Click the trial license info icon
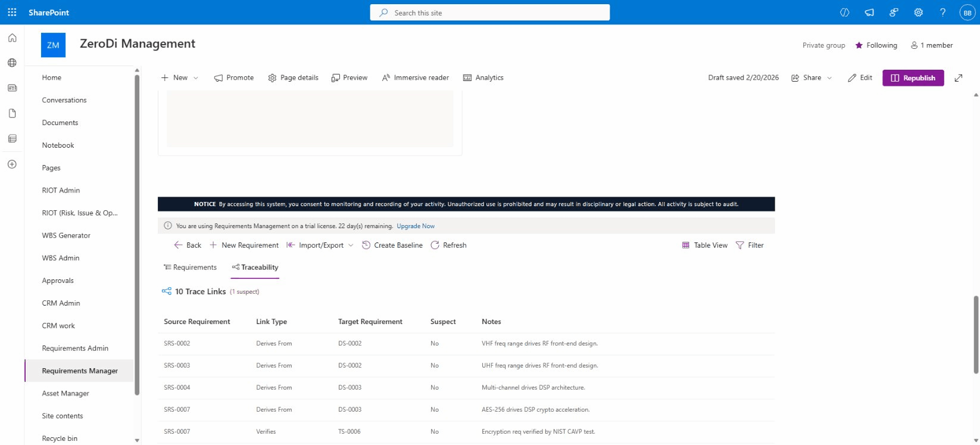The height and width of the screenshot is (445, 980). (168, 226)
